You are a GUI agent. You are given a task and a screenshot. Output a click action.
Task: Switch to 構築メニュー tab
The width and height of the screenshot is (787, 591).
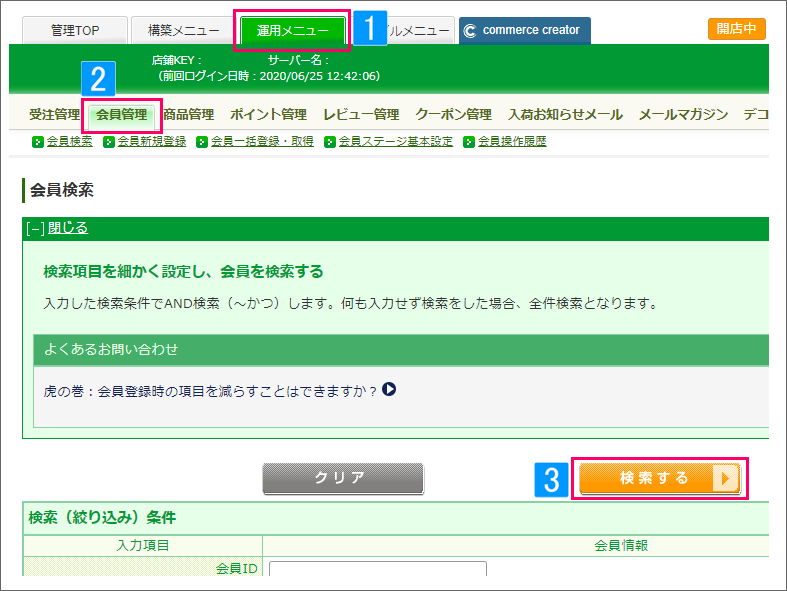point(183,31)
